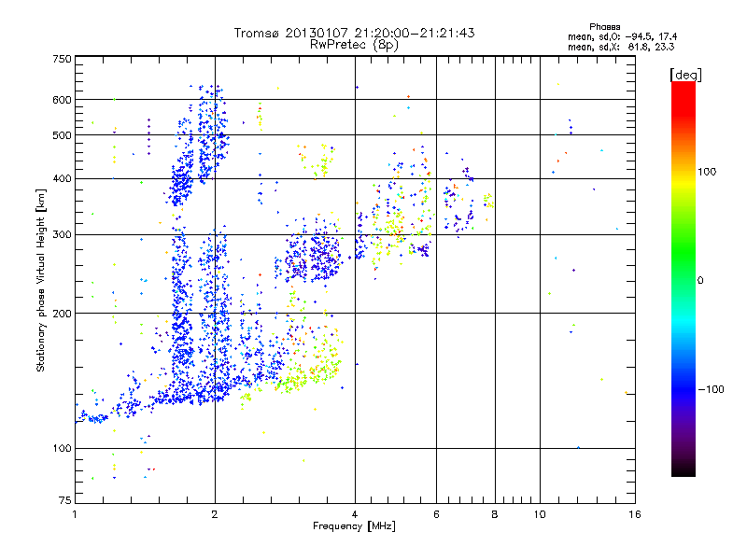Click the 'mean, sd,X: 81.8, 23.3' text

tap(621, 47)
